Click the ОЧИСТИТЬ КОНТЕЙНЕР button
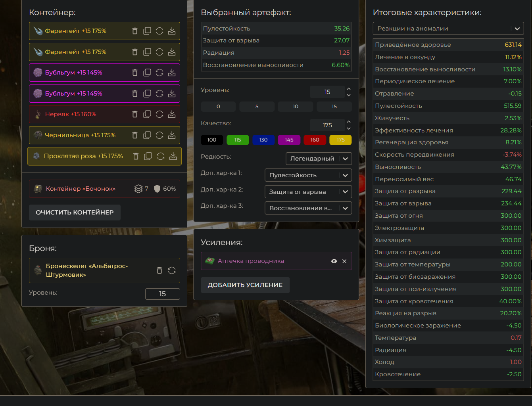 click(x=75, y=213)
